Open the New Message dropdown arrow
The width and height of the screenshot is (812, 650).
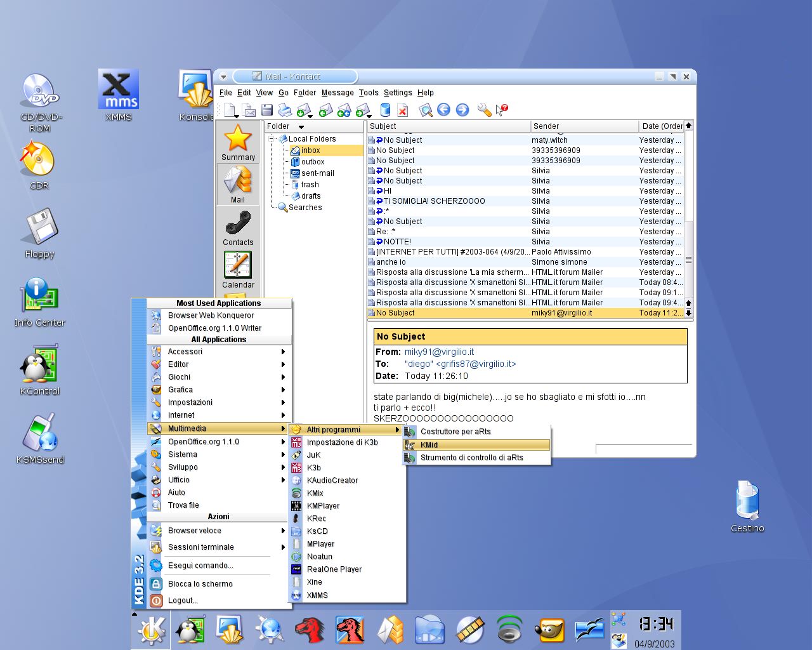[236, 116]
